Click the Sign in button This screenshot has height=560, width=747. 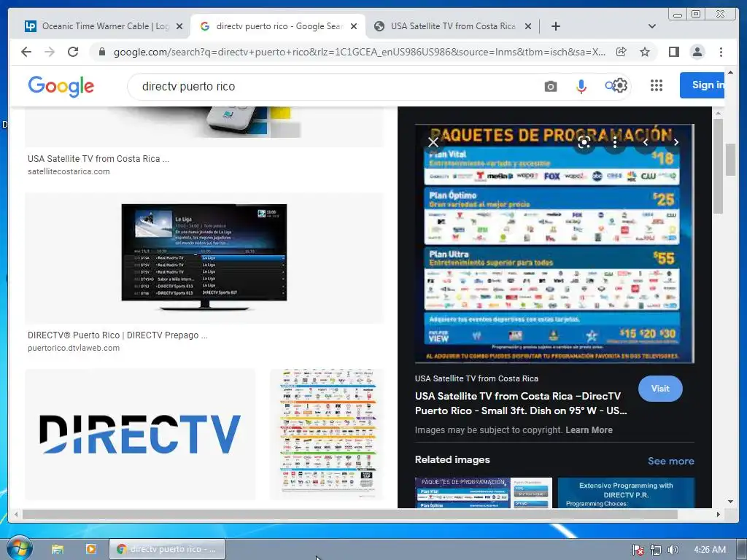point(703,85)
